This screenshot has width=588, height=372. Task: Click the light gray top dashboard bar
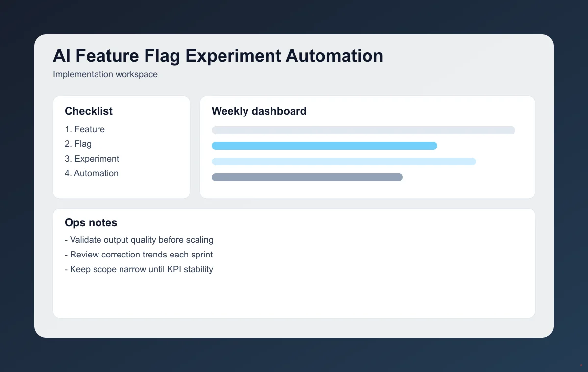click(363, 130)
